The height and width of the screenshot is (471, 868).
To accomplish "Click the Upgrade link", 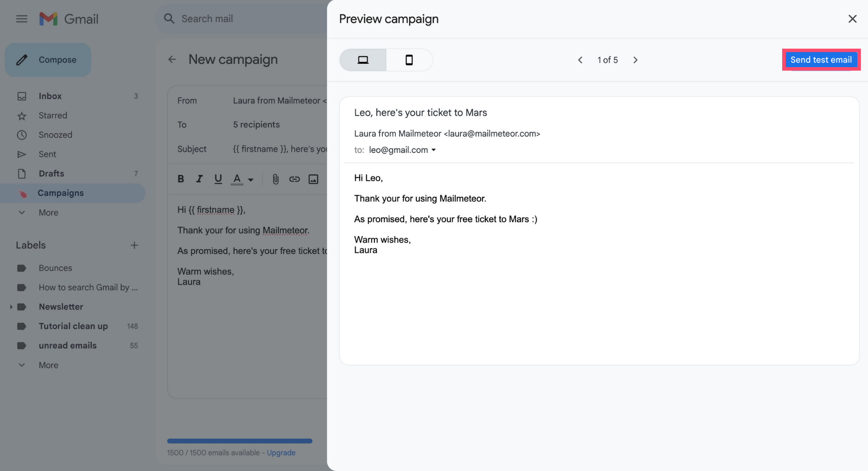I will coord(281,453).
